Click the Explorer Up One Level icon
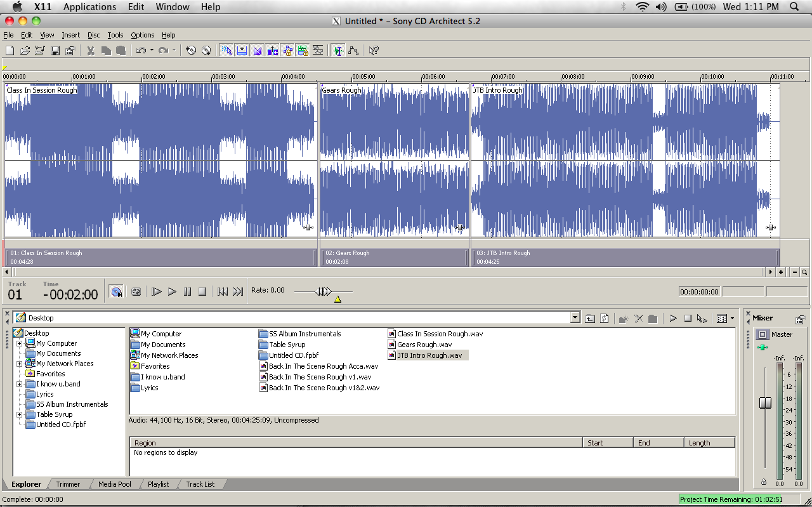 tap(590, 319)
